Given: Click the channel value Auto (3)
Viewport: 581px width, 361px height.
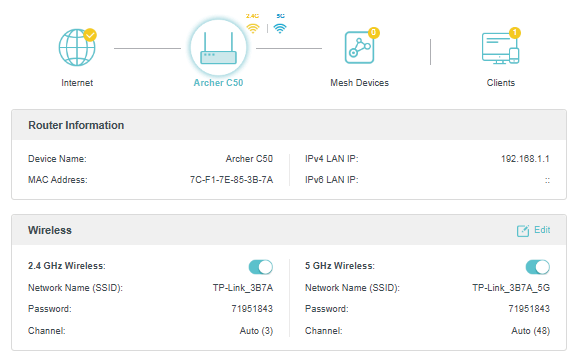Looking at the screenshot, I should coord(256,331).
